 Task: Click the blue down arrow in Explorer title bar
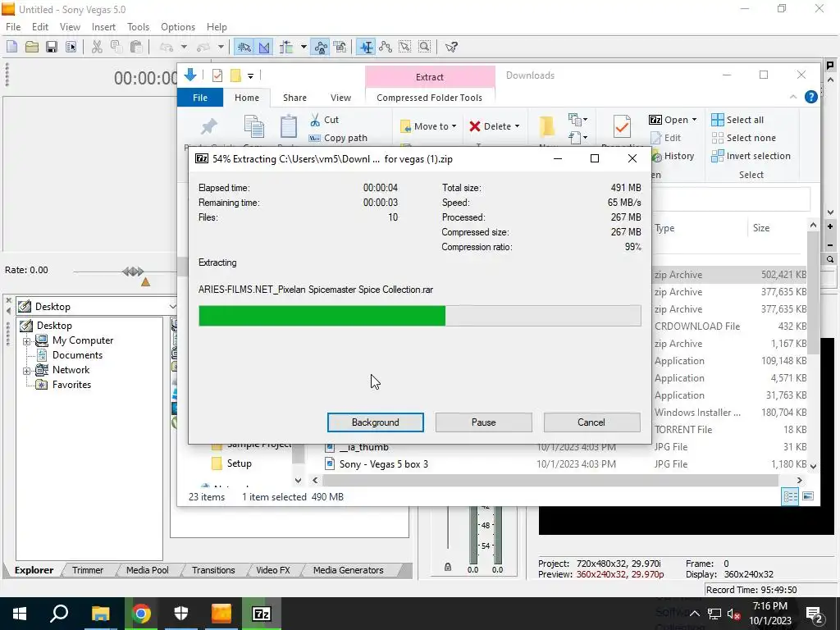point(190,75)
